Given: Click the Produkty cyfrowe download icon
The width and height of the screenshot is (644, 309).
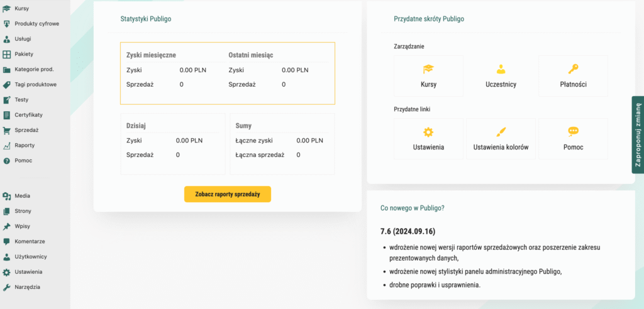Looking at the screenshot, I should 6,23.
